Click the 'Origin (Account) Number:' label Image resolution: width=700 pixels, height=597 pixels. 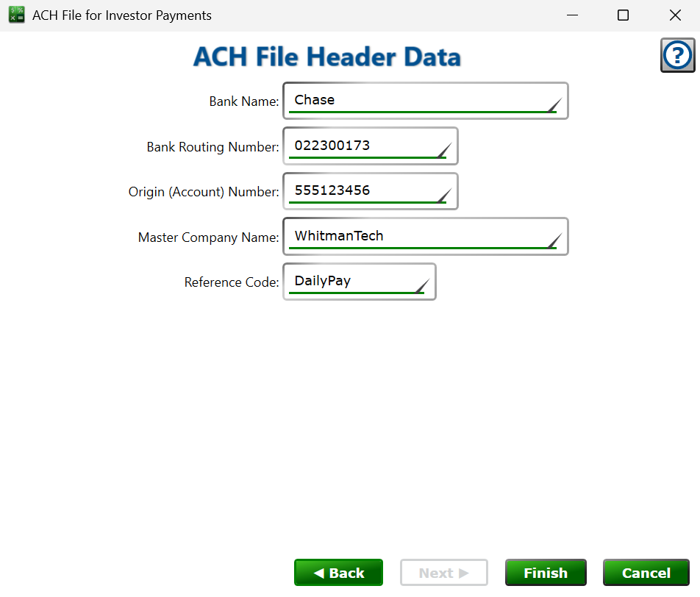tap(204, 192)
